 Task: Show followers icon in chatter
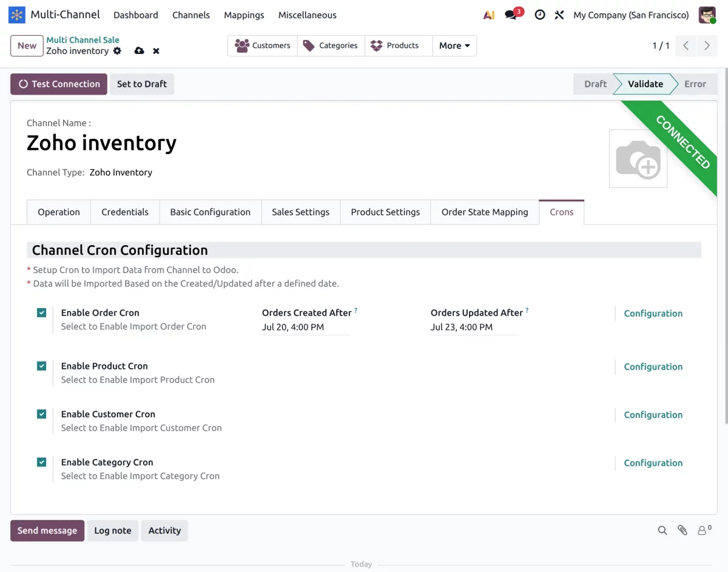pyautogui.click(x=704, y=530)
